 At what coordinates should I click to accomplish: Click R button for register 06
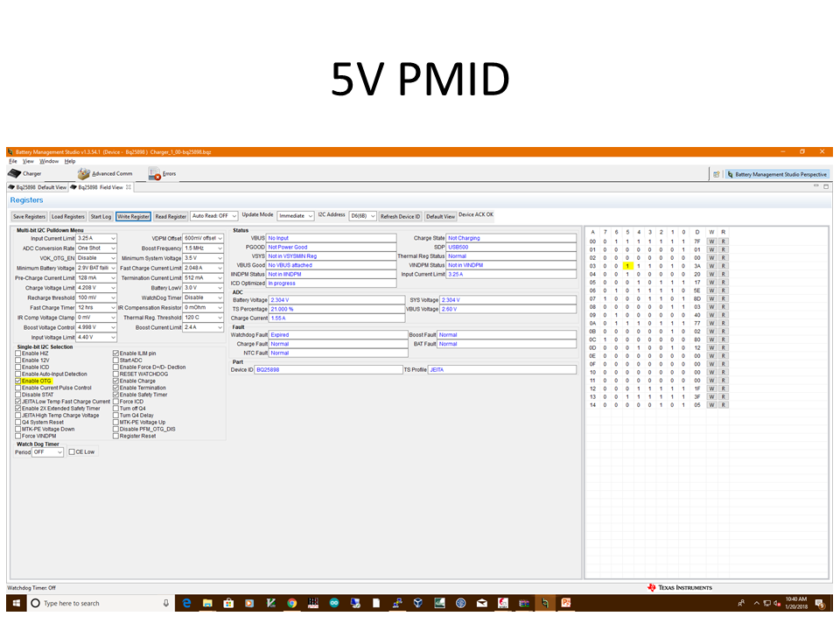[724, 290]
